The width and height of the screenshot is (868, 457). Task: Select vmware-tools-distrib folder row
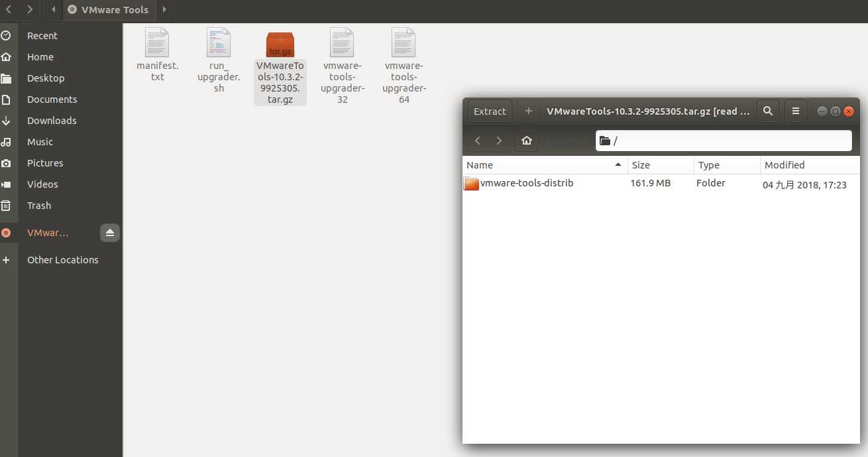(x=661, y=184)
